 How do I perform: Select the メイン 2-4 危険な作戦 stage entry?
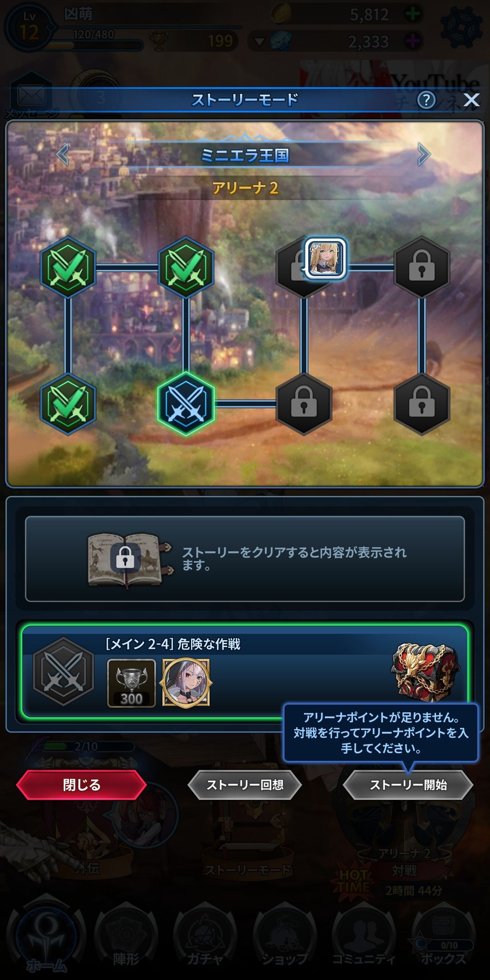(245, 672)
